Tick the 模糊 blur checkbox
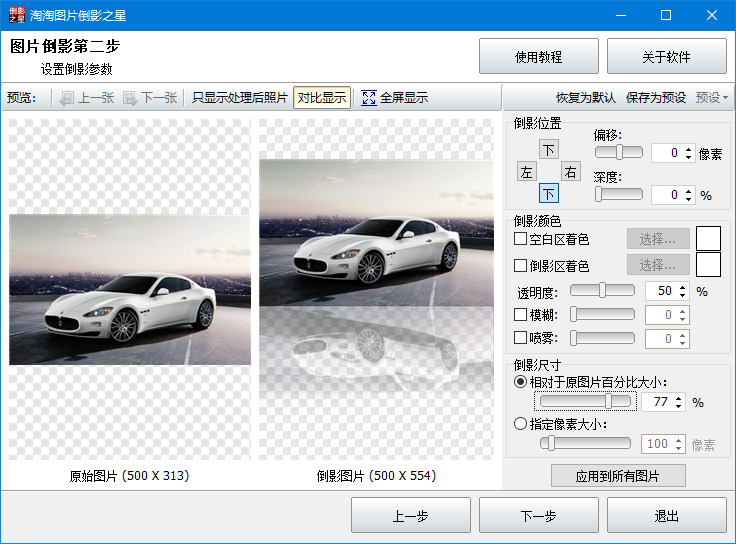736x544 pixels. (x=520, y=315)
